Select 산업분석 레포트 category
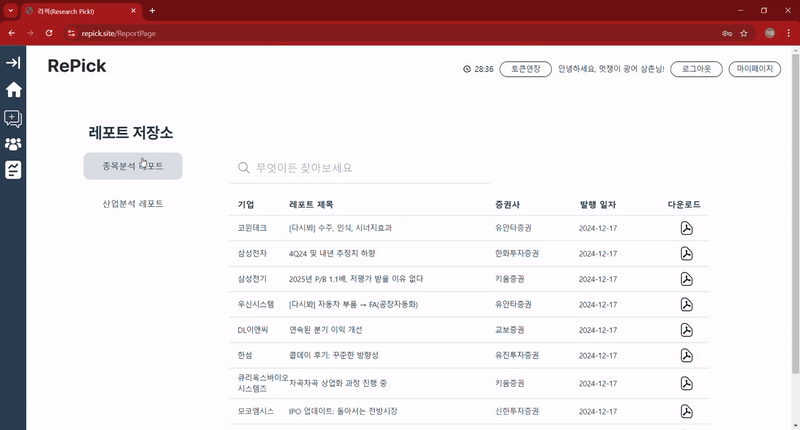This screenshot has width=800, height=430. click(x=133, y=204)
